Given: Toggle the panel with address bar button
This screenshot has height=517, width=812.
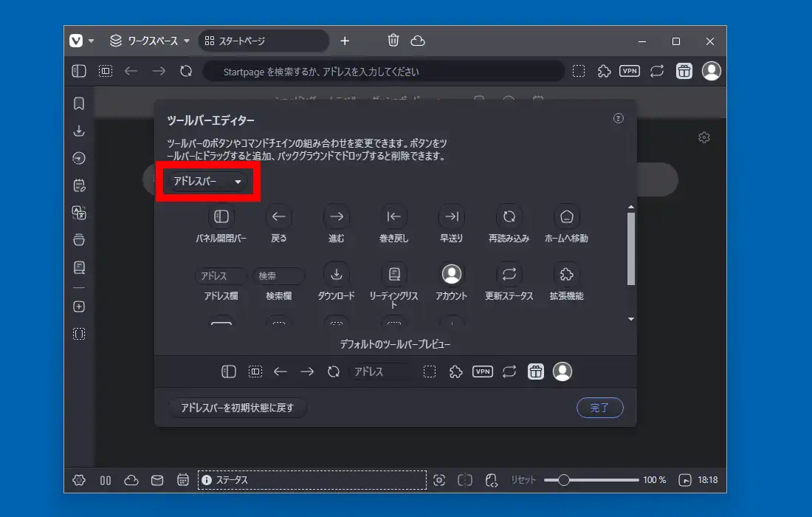Looking at the screenshot, I should 79,71.
